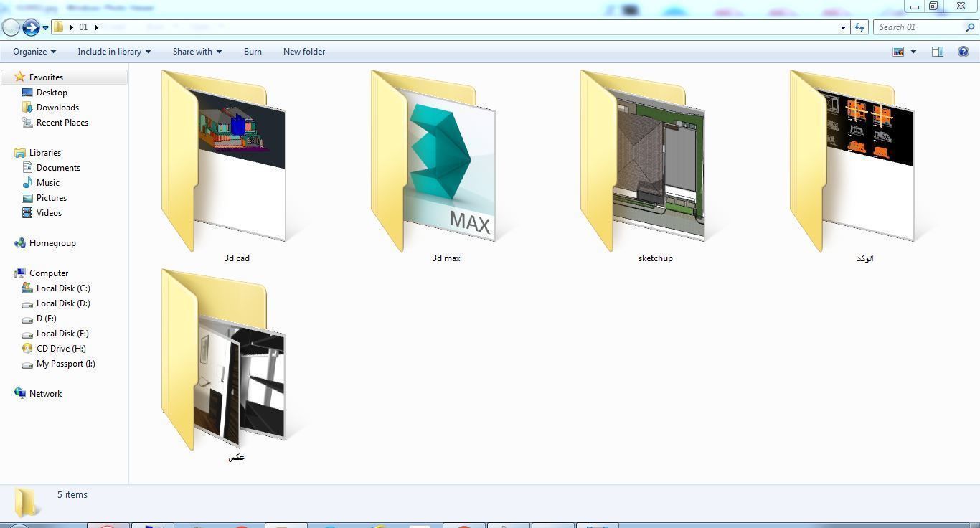Viewport: 980px width, 528px height.
Task: Open the Include in library menu
Action: (x=114, y=52)
